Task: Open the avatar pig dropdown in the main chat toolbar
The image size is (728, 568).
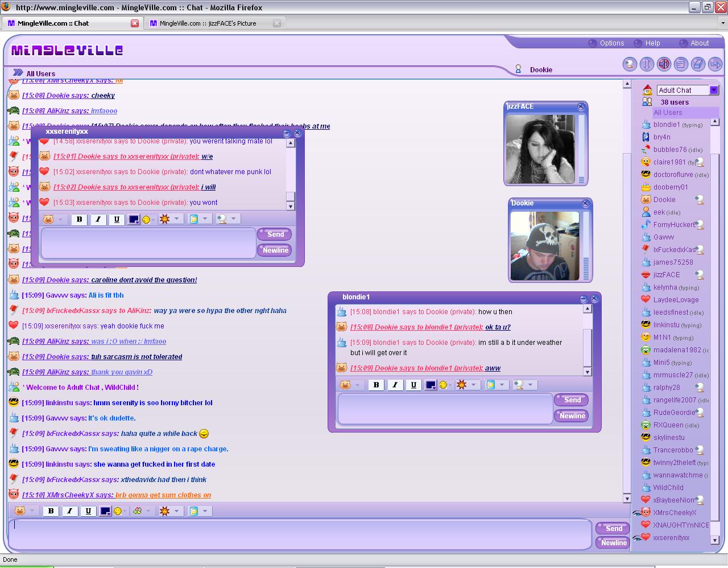Action: (25, 511)
